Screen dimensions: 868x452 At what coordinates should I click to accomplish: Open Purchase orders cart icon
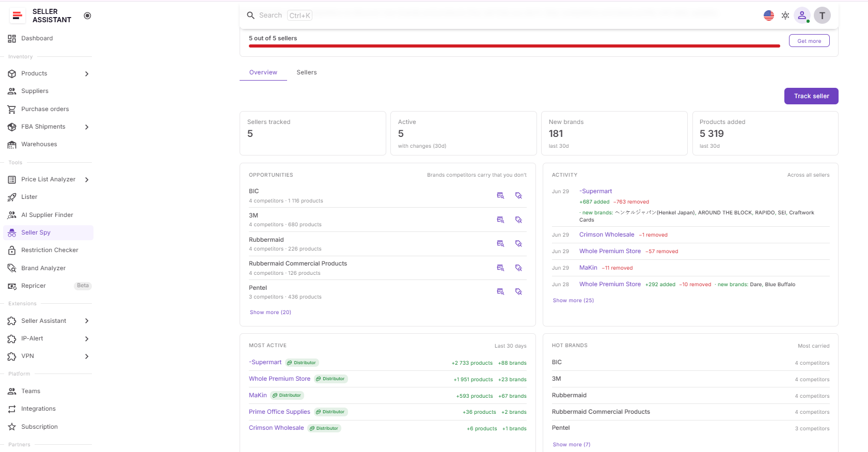tap(12, 109)
